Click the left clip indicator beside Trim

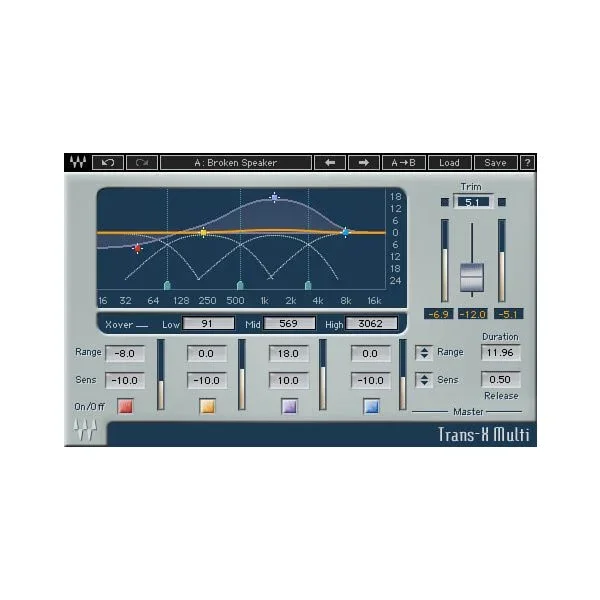[x=444, y=202]
